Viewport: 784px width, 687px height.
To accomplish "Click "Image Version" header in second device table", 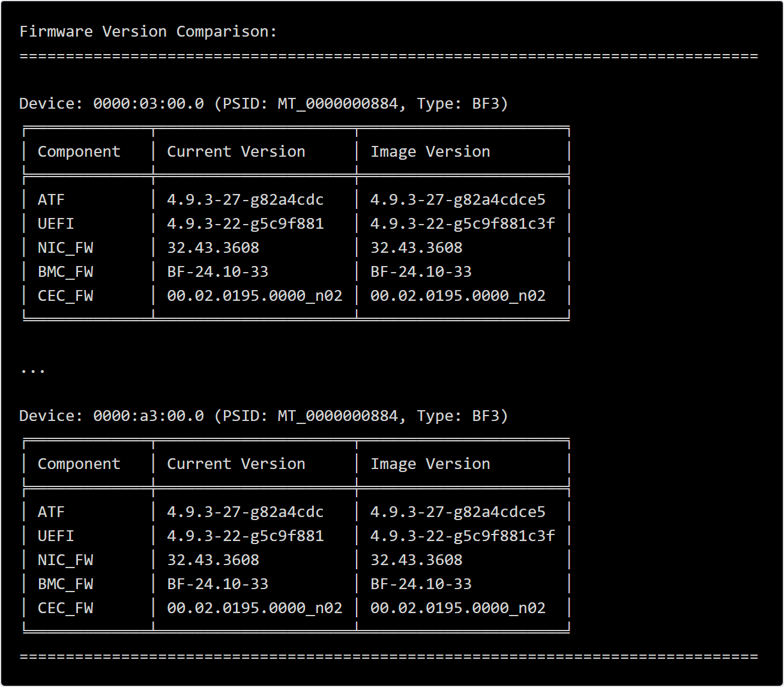I will [430, 464].
